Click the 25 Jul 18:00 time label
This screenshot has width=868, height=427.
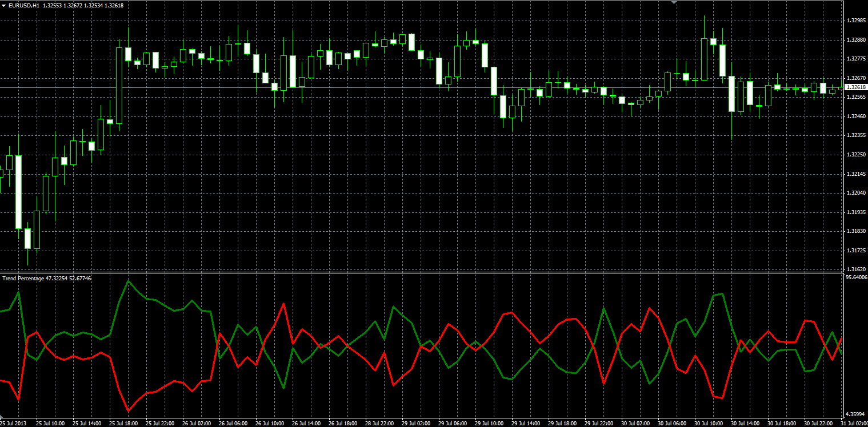click(x=123, y=424)
